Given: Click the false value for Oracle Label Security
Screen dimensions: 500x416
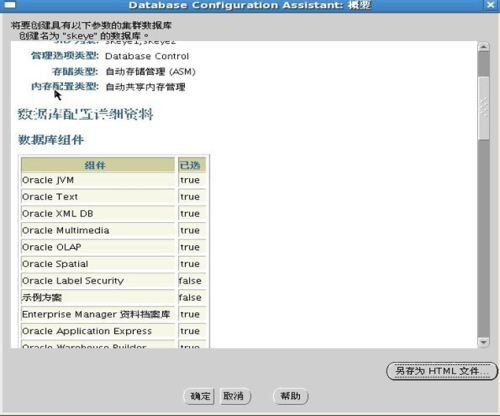Looking at the screenshot, I should point(190,281).
